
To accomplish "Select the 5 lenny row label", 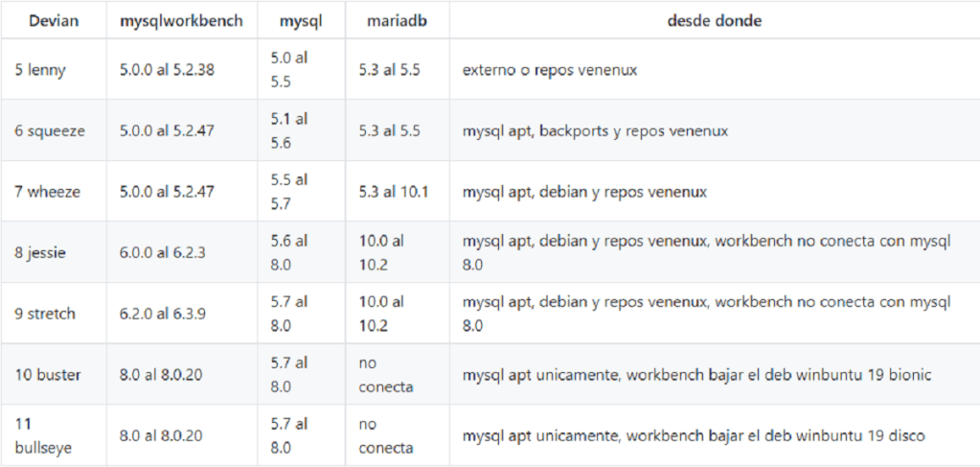I will coord(40,69).
